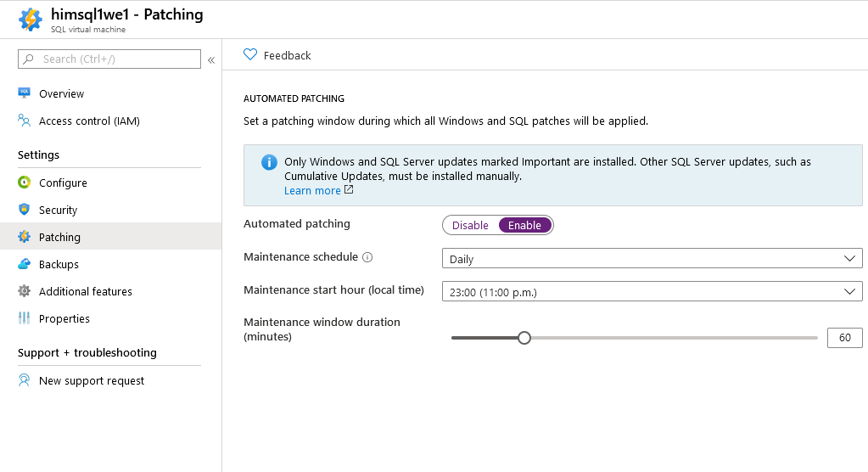Screen dimensions: 868x472
Task: Click the maintenance window duration slider handle
Action: coord(524,337)
